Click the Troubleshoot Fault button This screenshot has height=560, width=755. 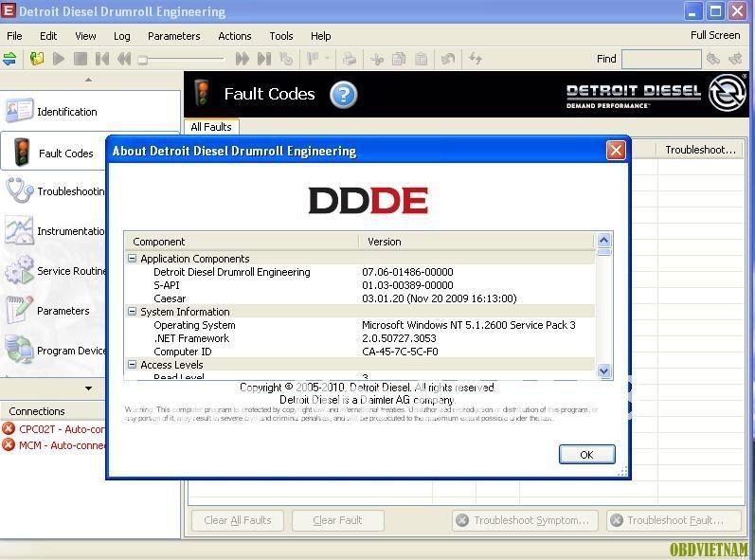tap(674, 520)
